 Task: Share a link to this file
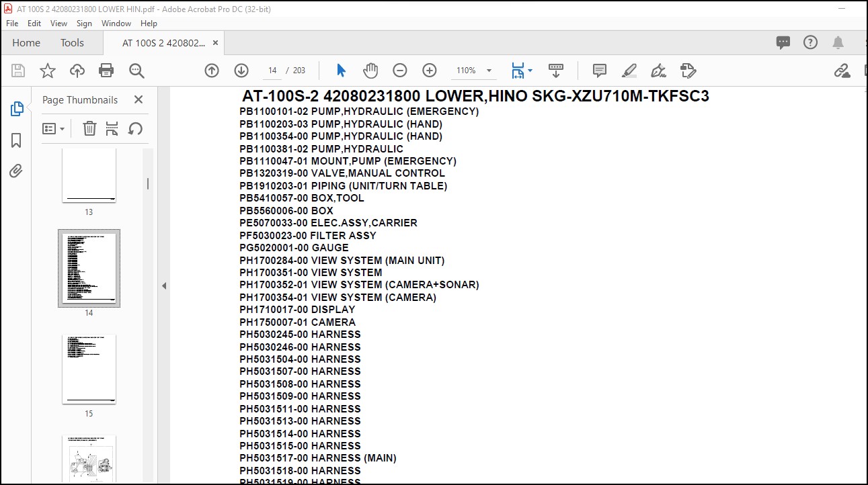pos(842,71)
